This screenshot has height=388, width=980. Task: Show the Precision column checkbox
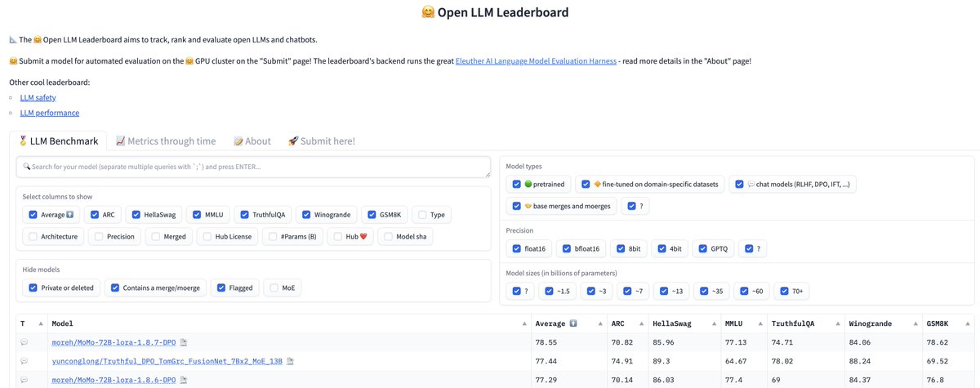(x=98, y=237)
